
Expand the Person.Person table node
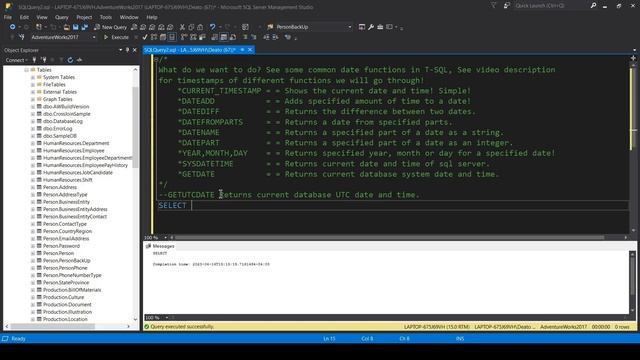pos(33,253)
